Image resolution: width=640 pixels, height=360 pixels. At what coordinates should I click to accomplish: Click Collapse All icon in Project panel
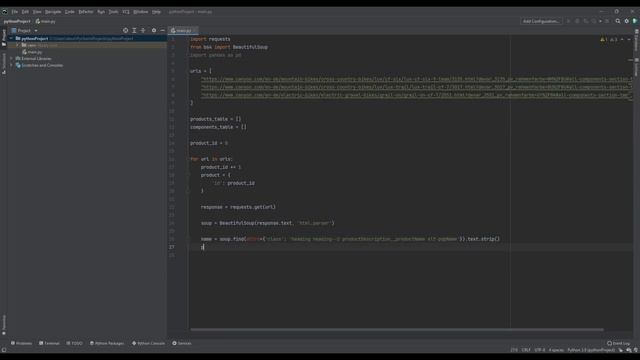tap(143, 31)
